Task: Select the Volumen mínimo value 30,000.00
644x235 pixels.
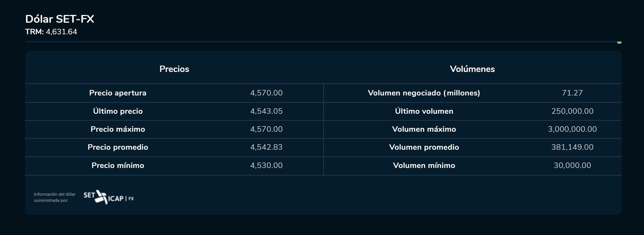Action: click(572, 166)
